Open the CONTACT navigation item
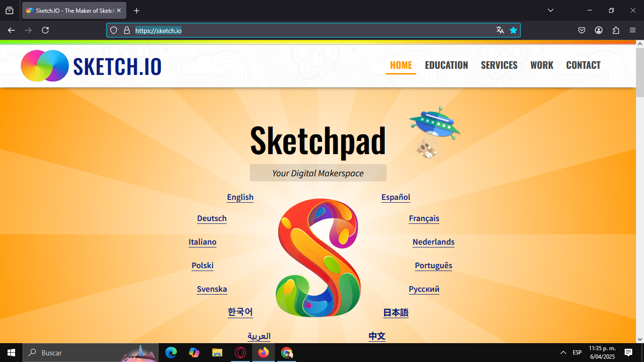The height and width of the screenshot is (362, 644). click(x=583, y=65)
